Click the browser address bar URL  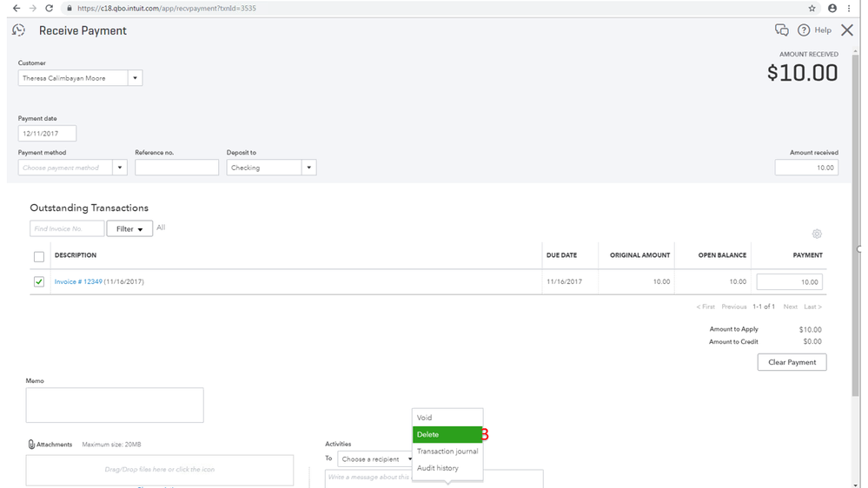[167, 9]
